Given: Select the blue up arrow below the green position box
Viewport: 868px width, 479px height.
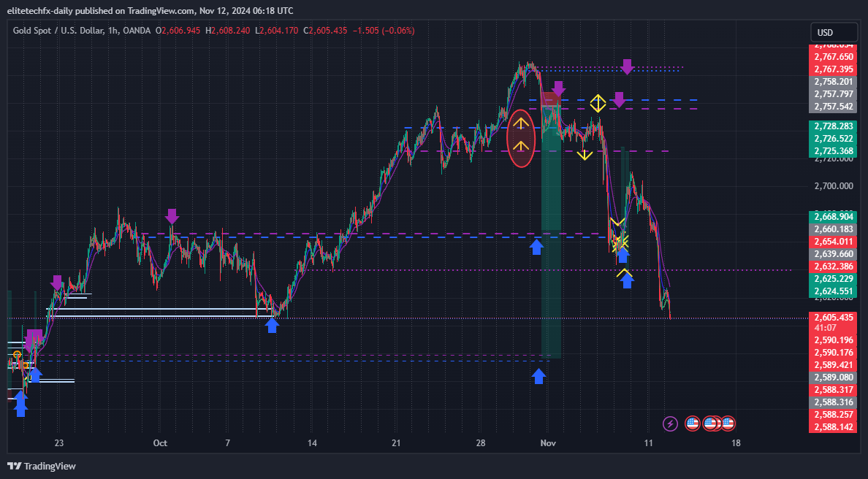Looking at the screenshot, I should point(538,376).
